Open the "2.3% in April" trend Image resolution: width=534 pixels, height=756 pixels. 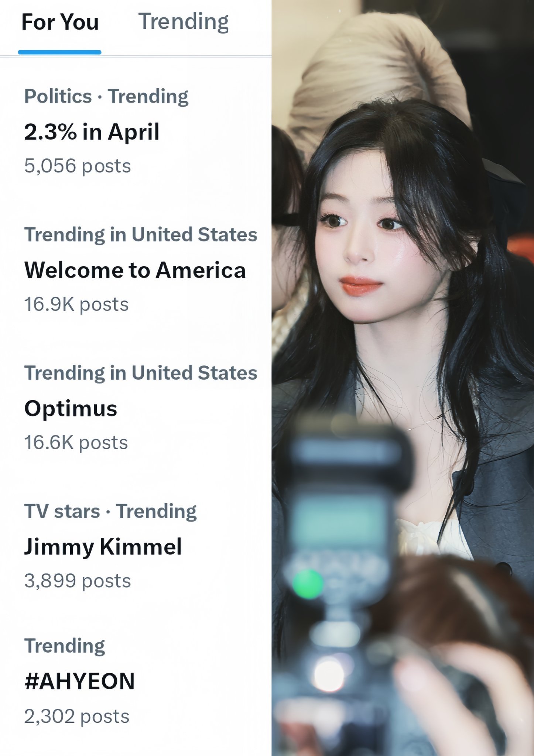click(92, 132)
